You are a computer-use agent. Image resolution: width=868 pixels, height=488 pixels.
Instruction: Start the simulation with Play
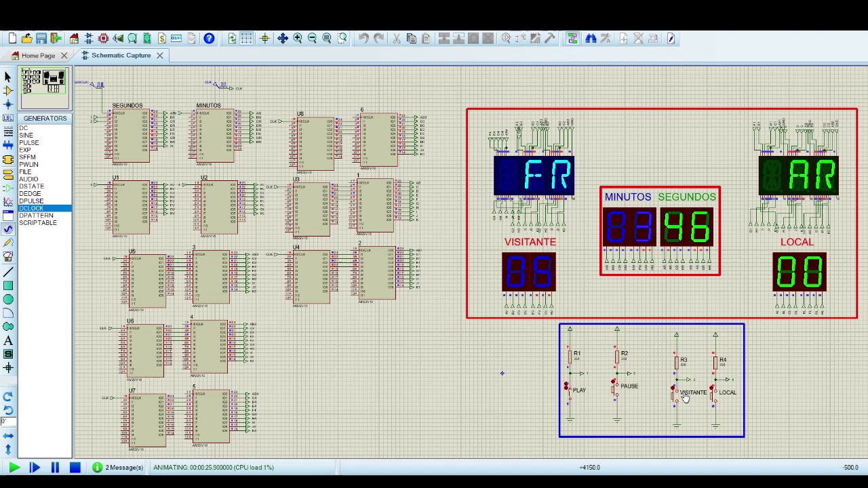14,468
